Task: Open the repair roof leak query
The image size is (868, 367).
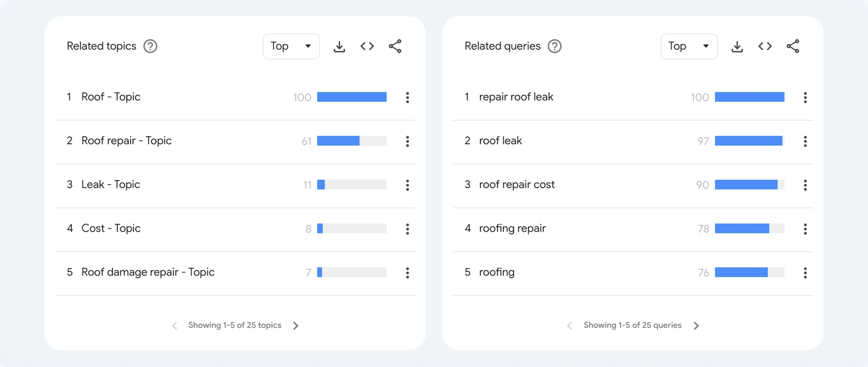Action: point(516,97)
